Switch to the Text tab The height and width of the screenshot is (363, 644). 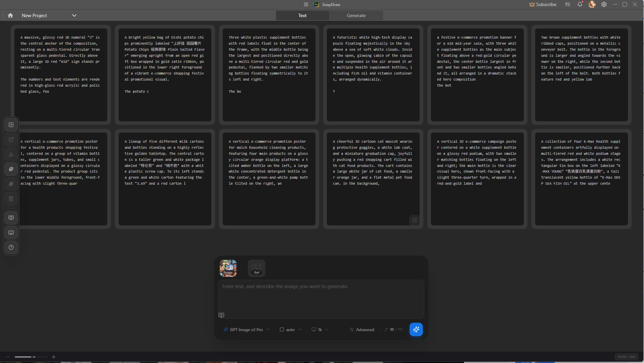click(302, 15)
